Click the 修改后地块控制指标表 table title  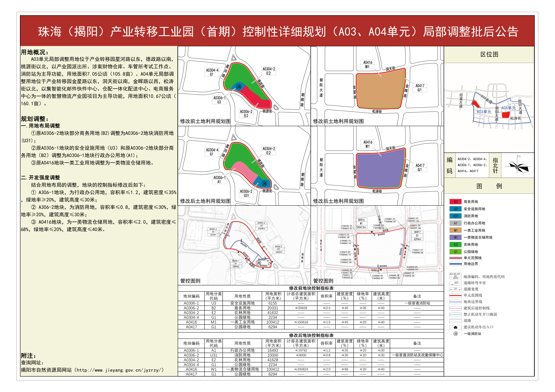pyautogui.click(x=311, y=335)
